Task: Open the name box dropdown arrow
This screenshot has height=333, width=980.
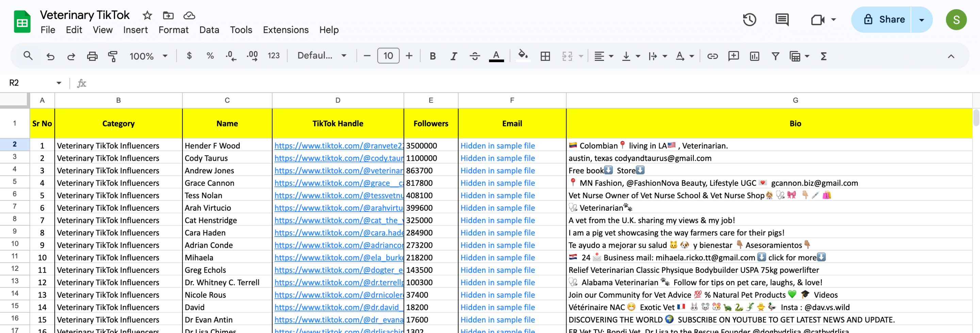Action: pos(59,83)
